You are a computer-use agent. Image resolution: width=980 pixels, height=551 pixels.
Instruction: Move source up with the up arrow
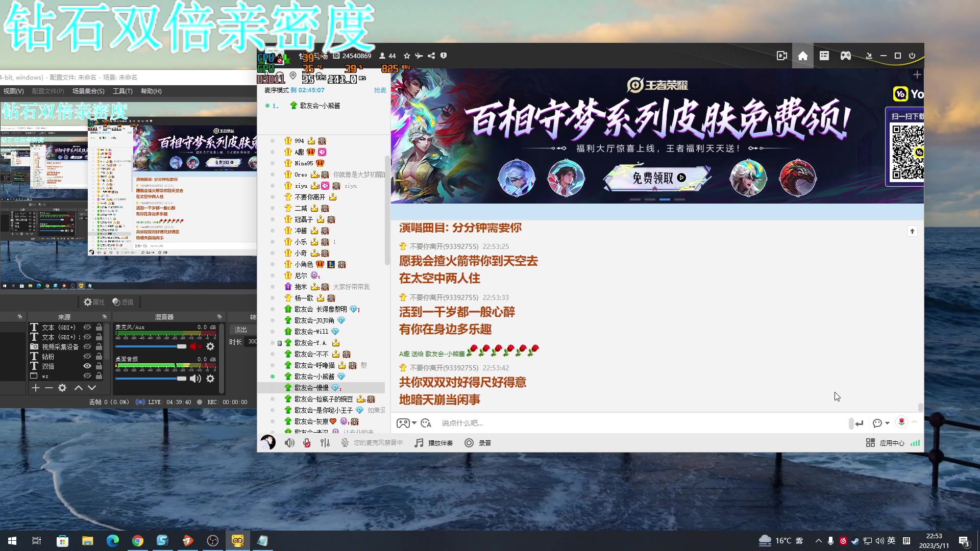(x=78, y=388)
